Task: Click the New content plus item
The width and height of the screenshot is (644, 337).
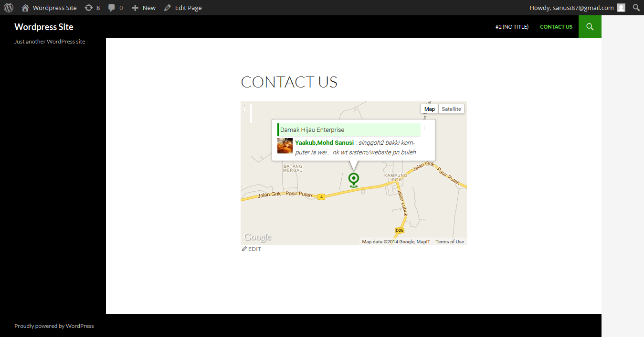Action: pyautogui.click(x=144, y=8)
